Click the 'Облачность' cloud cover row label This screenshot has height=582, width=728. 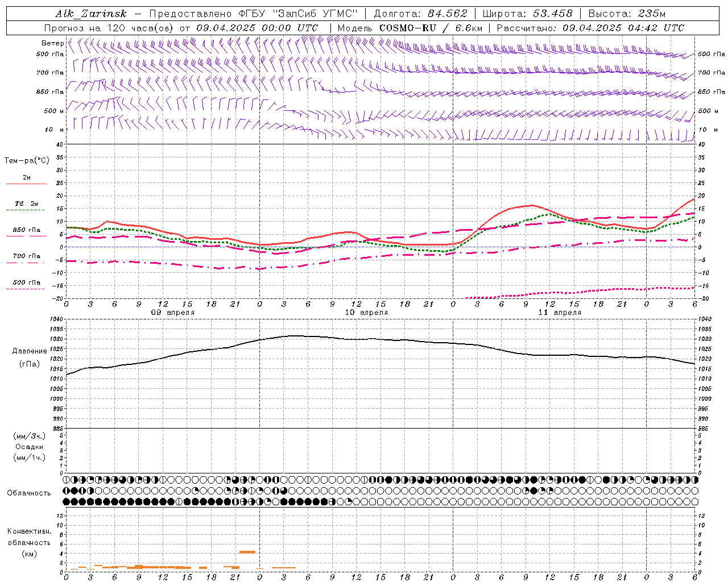coord(29,493)
